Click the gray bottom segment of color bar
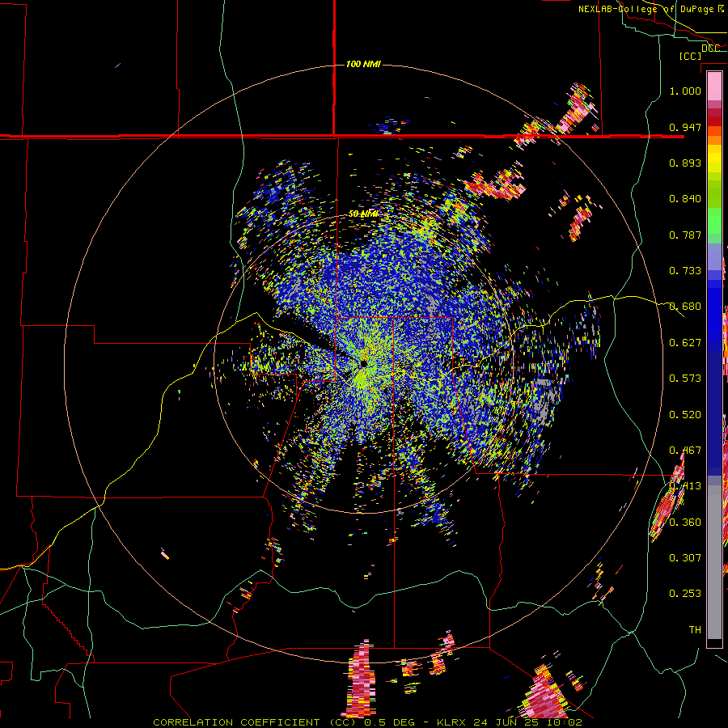The height and width of the screenshot is (728, 728). (714, 562)
